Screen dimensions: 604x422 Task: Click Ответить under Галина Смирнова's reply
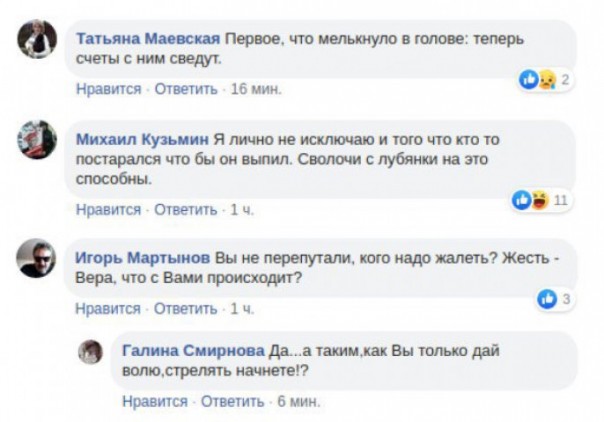click(x=232, y=402)
